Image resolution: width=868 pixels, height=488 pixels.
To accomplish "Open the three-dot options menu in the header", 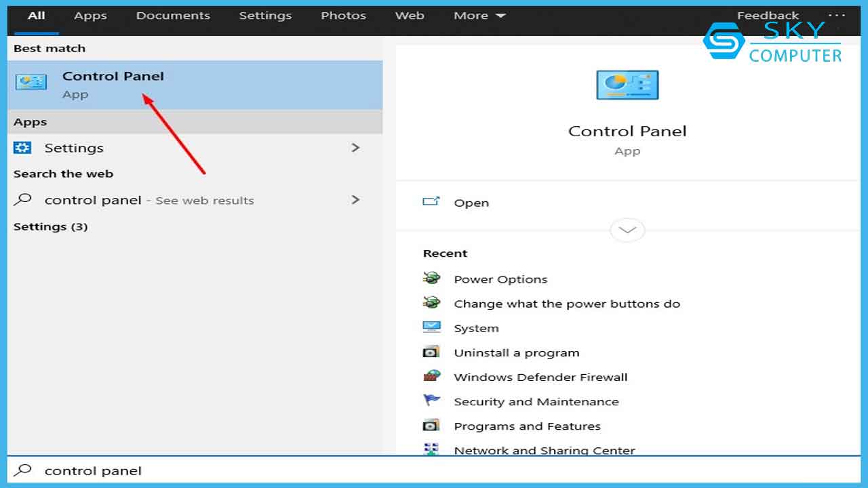I will pyautogui.click(x=838, y=15).
